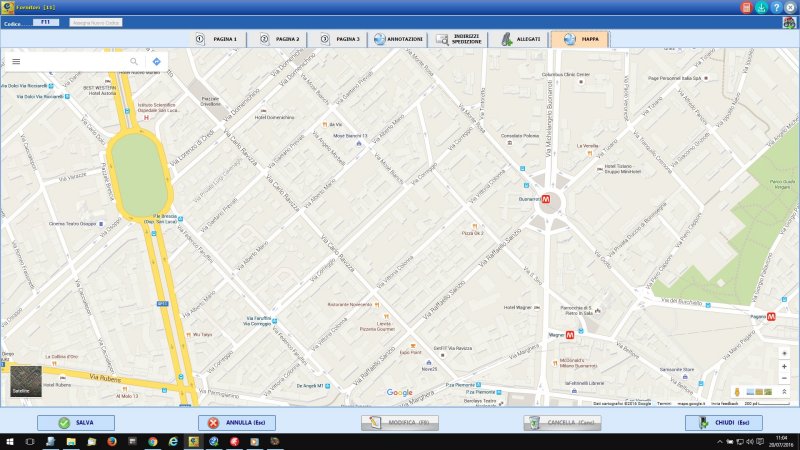Click the icon at the toolbar's right end
The height and width of the screenshot is (450, 800).
tap(789, 22)
